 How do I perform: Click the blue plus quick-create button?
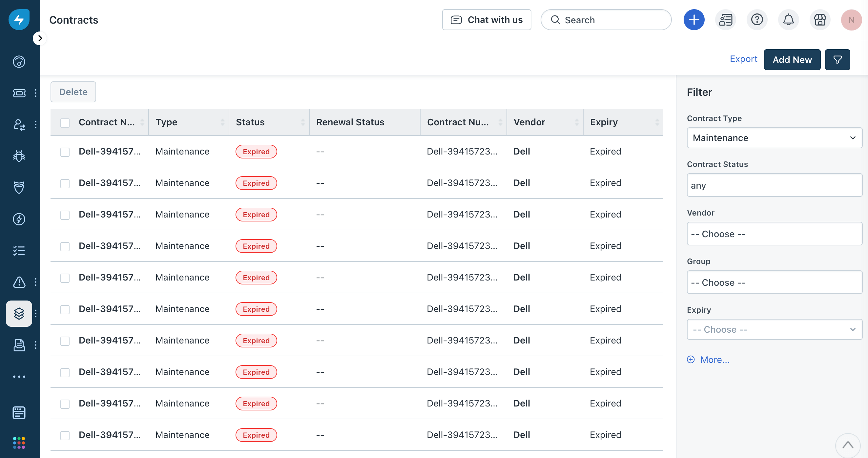coord(694,20)
